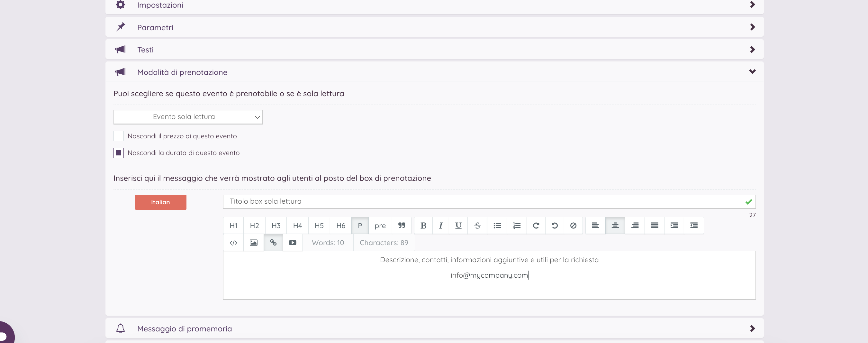Expand the Messaggio di promemoria section

pyautogui.click(x=434, y=329)
